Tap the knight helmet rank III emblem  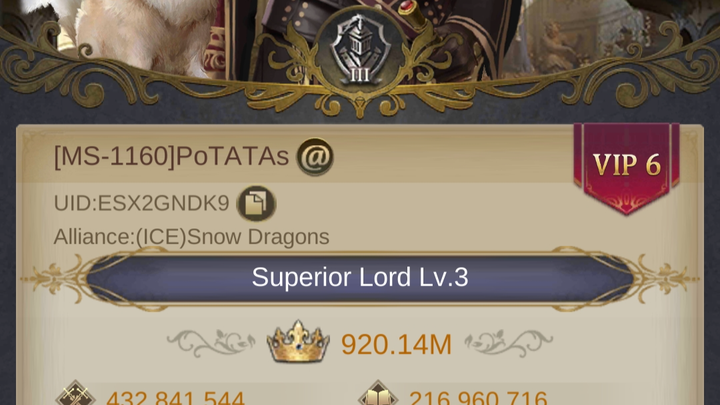[360, 52]
